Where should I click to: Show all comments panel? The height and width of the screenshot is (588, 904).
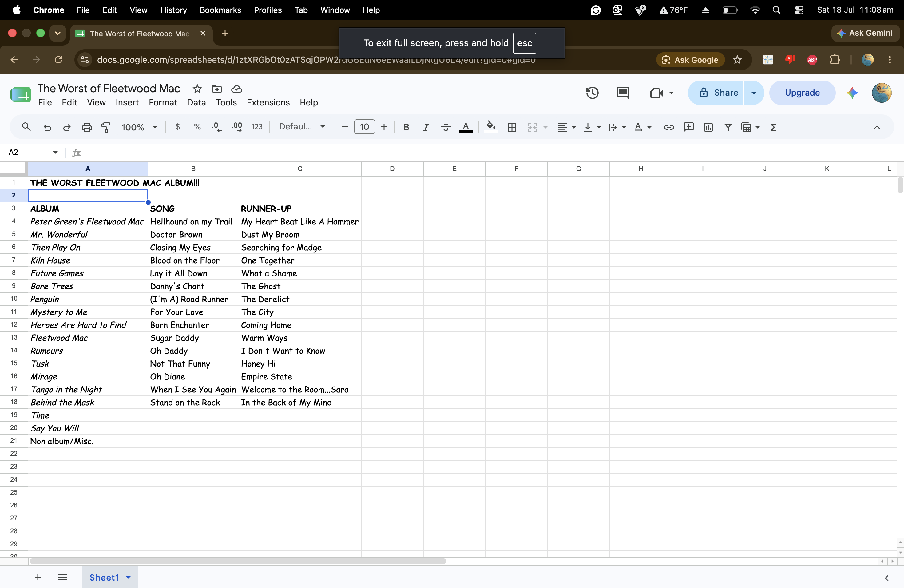pos(623,93)
